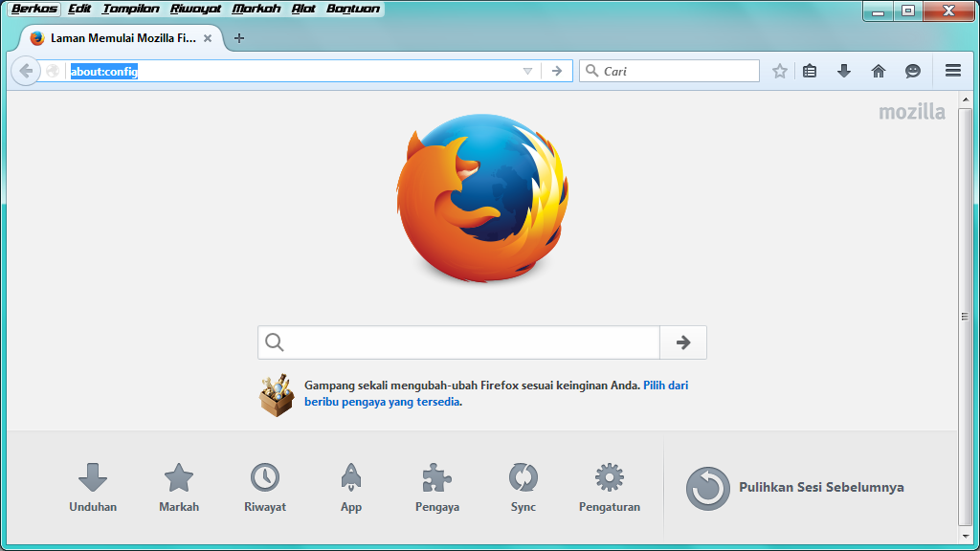Open the address bar history dropdown arrow
The image size is (980, 551).
(x=527, y=71)
